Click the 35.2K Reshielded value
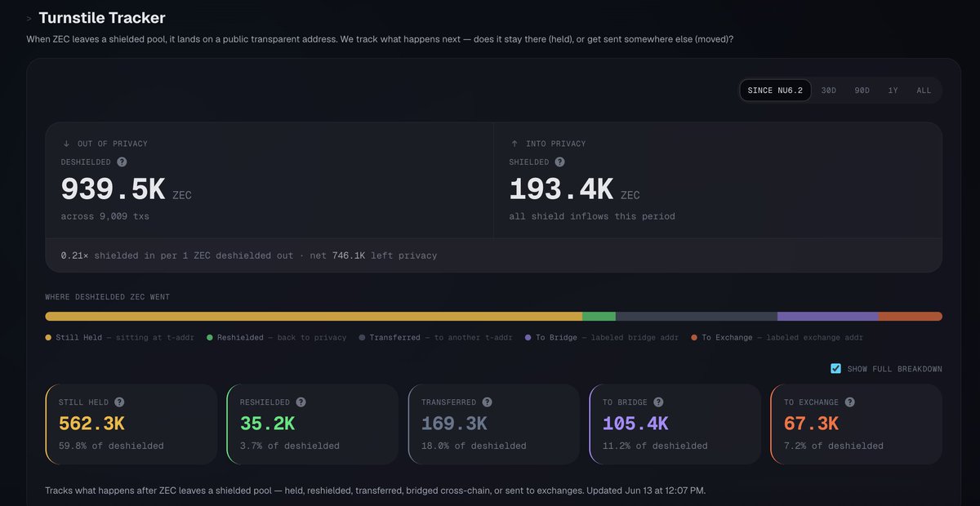980x506 pixels. point(267,424)
